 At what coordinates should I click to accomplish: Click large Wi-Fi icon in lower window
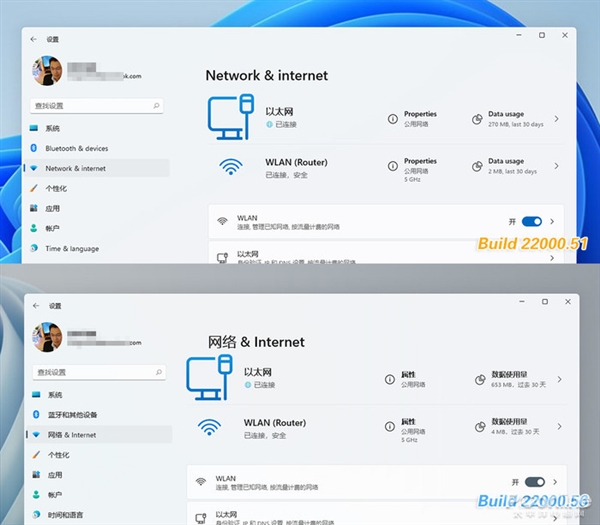tap(209, 427)
